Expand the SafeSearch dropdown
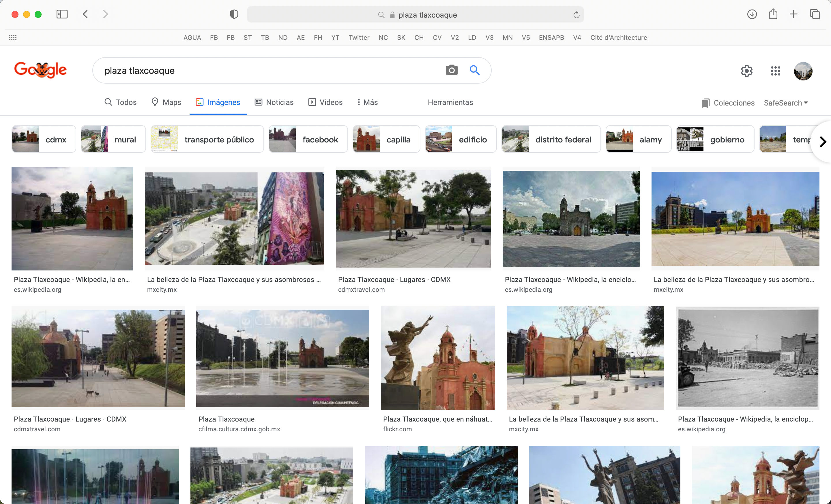This screenshot has width=831, height=504. pyautogui.click(x=786, y=103)
